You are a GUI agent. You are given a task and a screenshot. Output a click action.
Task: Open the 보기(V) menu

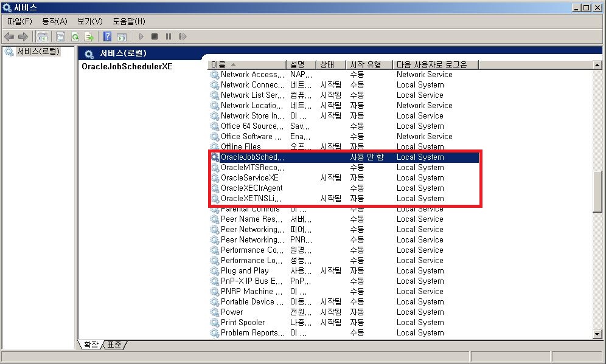click(x=90, y=21)
